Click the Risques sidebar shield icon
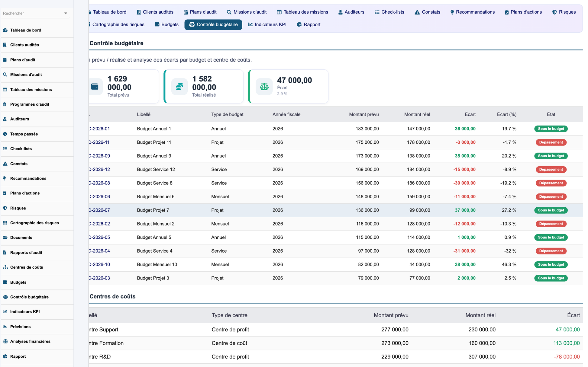This screenshot has width=588, height=367. 5,208
